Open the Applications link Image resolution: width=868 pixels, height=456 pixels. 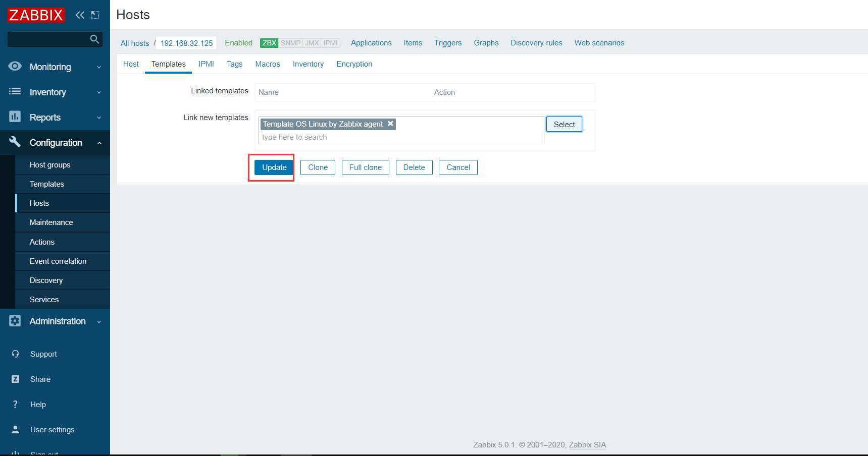click(371, 43)
